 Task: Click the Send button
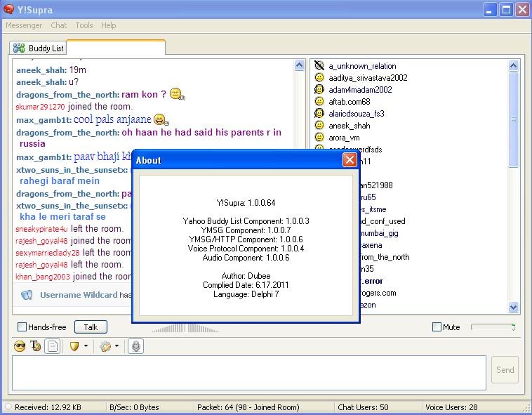(x=505, y=370)
